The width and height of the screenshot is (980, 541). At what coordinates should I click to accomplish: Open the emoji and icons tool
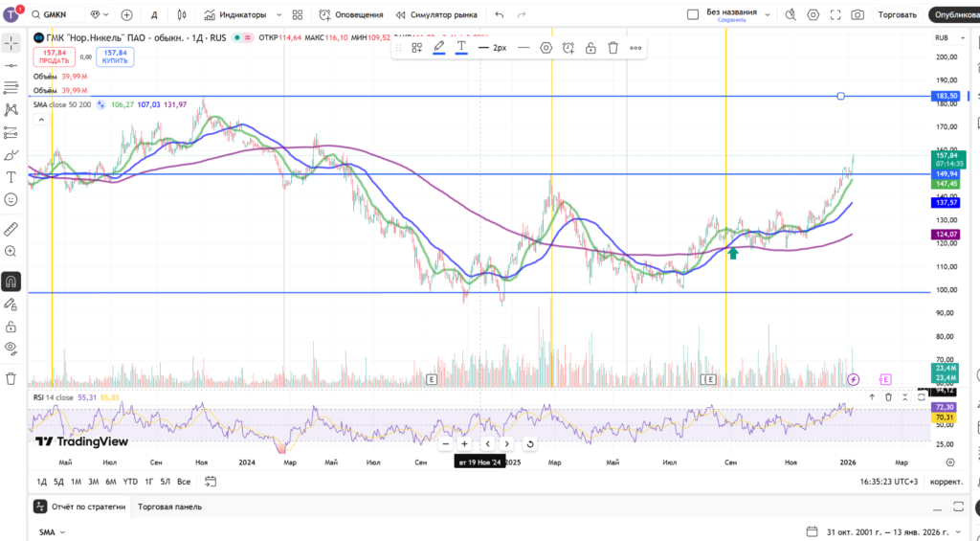(x=11, y=199)
